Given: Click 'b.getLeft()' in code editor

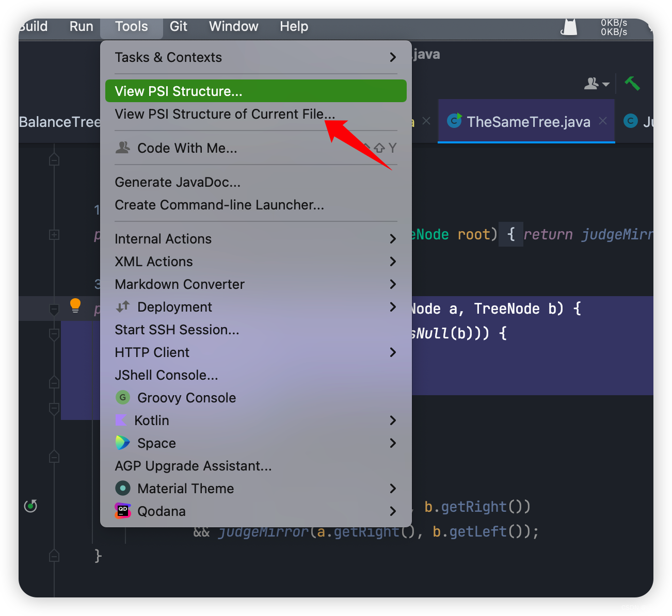Looking at the screenshot, I should pos(482,532).
